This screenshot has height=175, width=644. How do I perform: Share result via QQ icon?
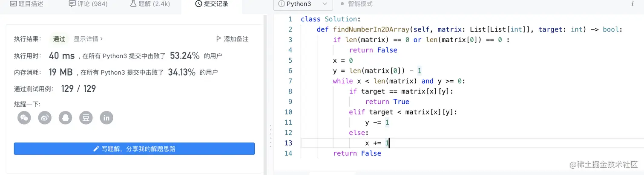click(x=66, y=118)
